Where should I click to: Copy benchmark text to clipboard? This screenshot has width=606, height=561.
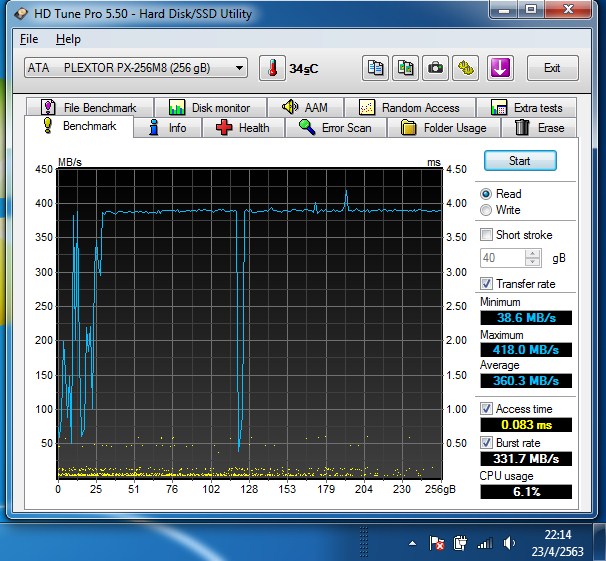point(376,68)
